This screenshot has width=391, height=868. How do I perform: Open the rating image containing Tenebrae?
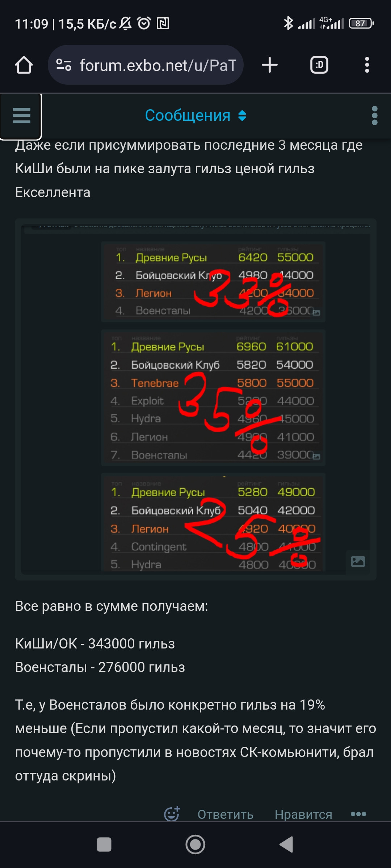[x=213, y=398]
